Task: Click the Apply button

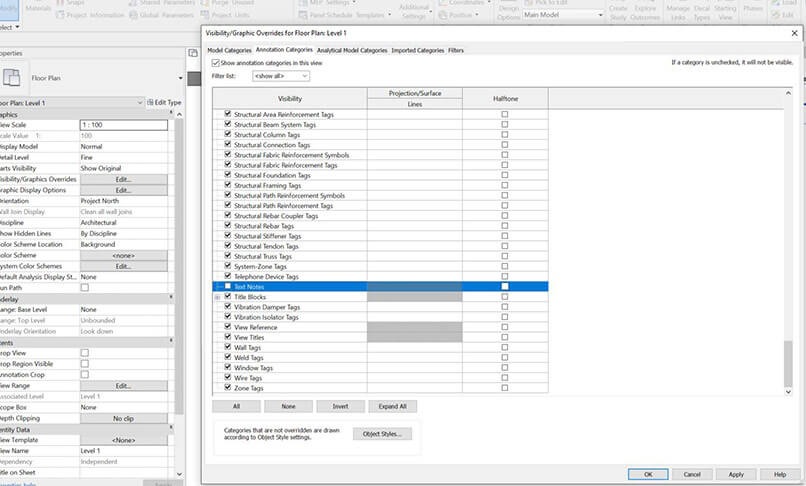Action: tap(736, 474)
